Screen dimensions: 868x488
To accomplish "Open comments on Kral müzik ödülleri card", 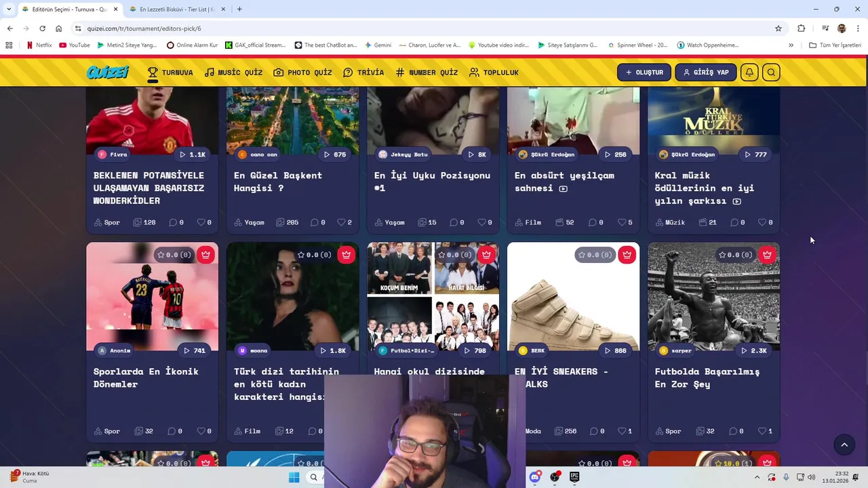I will coord(738,222).
